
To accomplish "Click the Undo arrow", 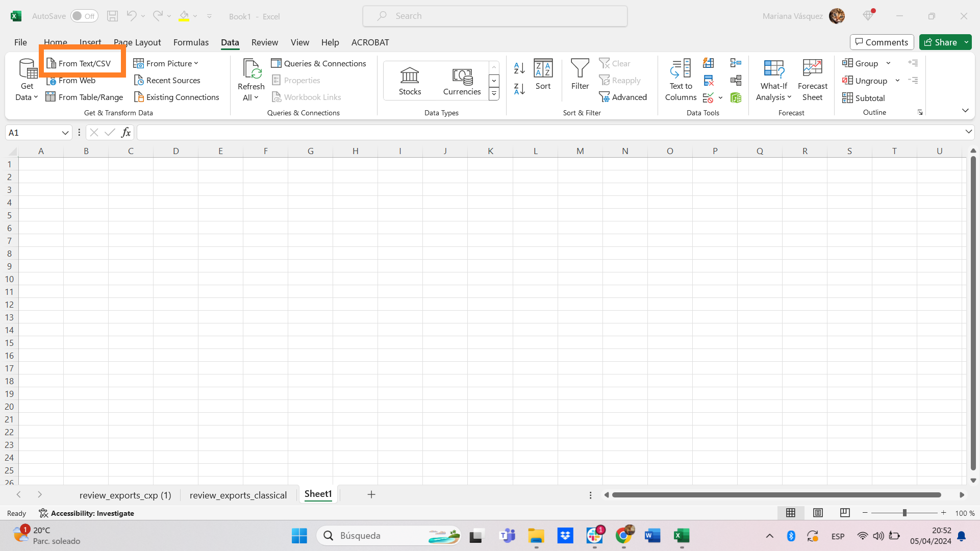I will [x=132, y=16].
